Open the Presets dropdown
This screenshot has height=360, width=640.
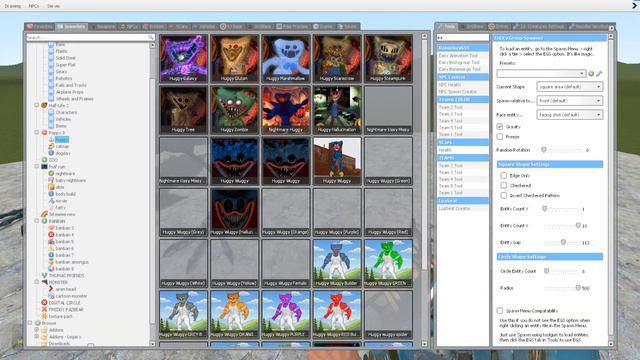[x=541, y=73]
